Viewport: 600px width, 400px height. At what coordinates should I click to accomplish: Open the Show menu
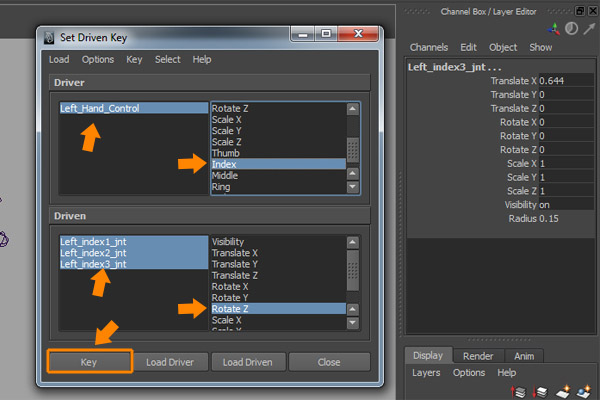click(541, 47)
